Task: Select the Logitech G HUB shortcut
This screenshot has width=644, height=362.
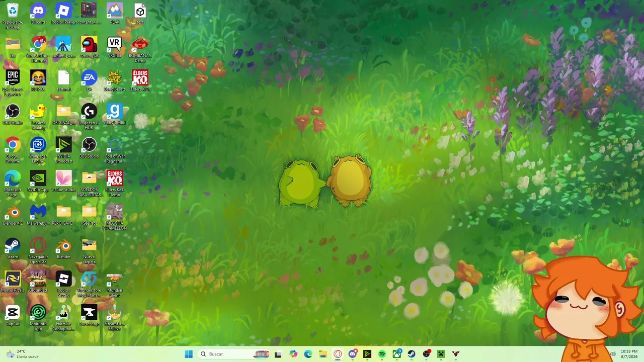Action: (x=89, y=117)
